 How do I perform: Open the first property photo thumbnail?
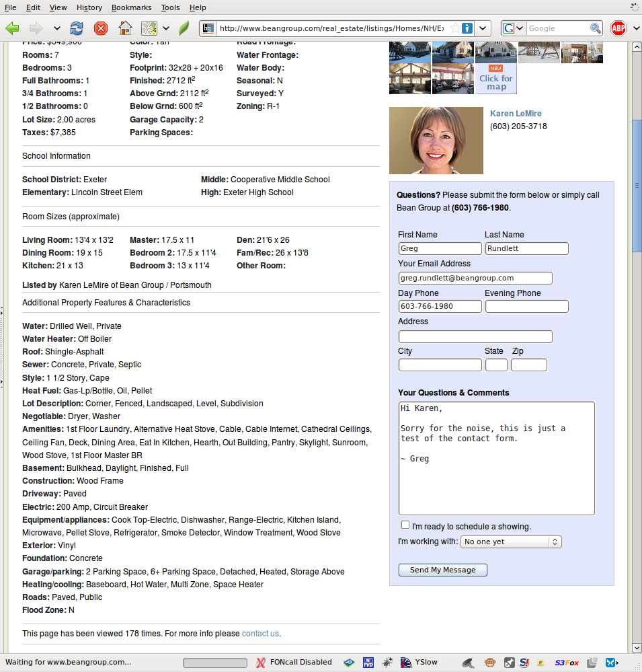(x=410, y=52)
